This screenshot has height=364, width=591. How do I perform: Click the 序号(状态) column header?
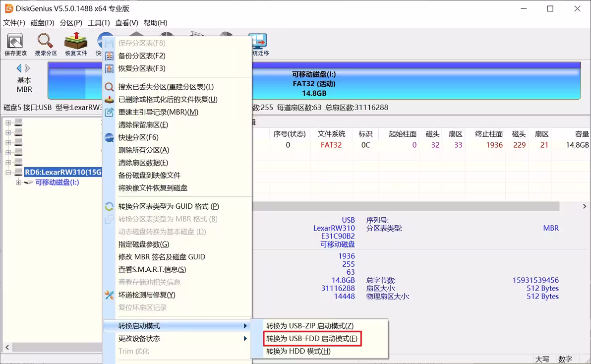tap(290, 134)
